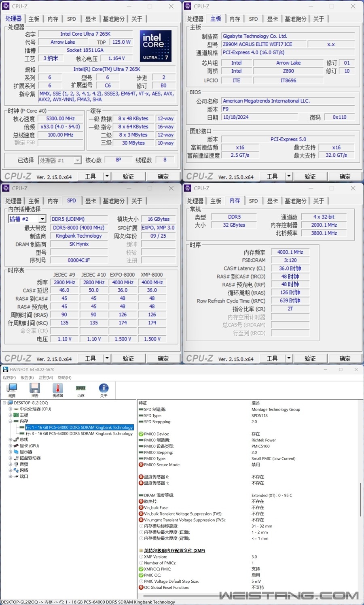Open the 监控(M) menu in HWiNFO

(46, 377)
